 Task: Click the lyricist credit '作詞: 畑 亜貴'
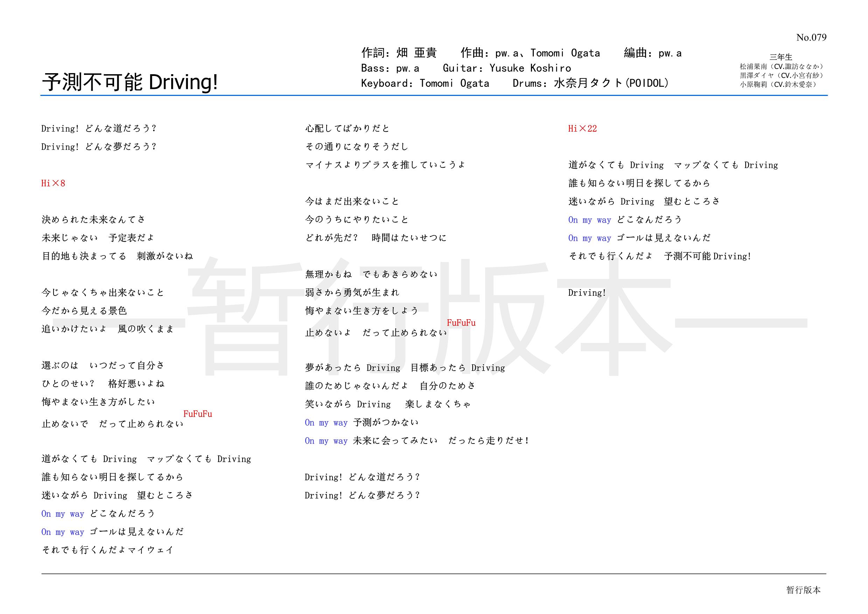[x=399, y=53]
